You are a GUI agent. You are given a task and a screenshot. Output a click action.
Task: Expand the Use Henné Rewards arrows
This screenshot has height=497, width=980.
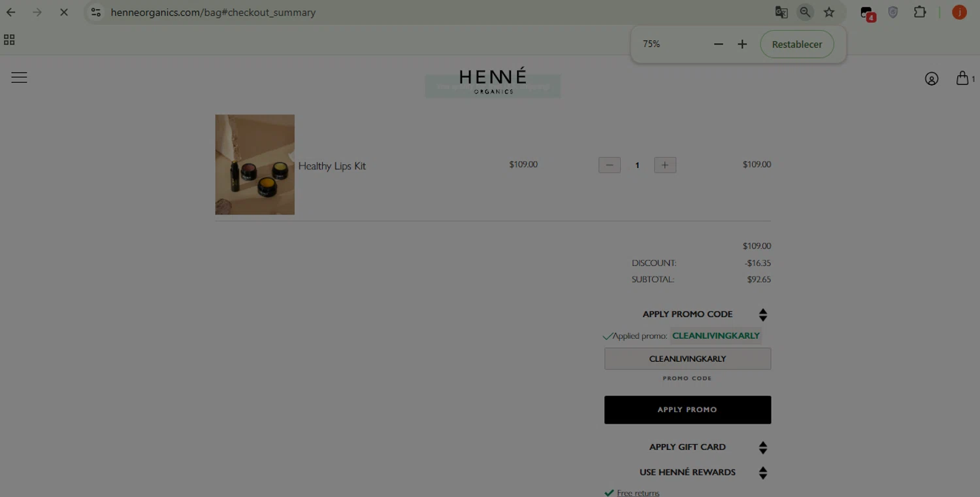coord(762,473)
